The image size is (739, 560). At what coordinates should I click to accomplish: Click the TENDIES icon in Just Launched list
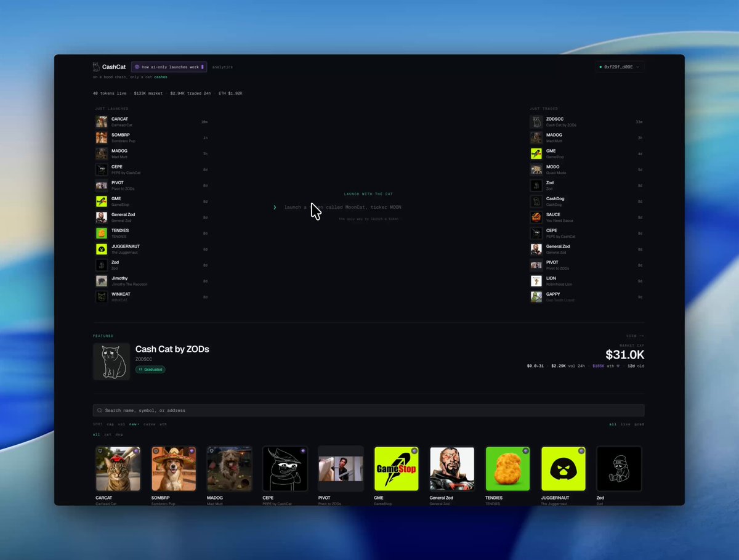(x=102, y=233)
